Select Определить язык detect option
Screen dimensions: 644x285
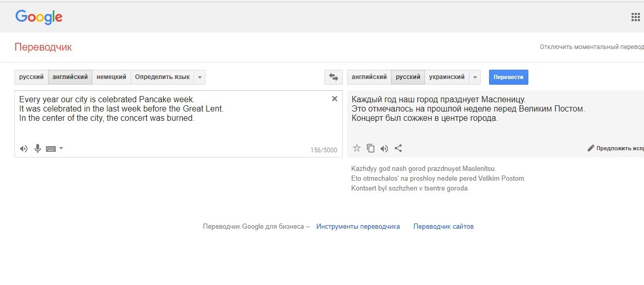coord(162,77)
